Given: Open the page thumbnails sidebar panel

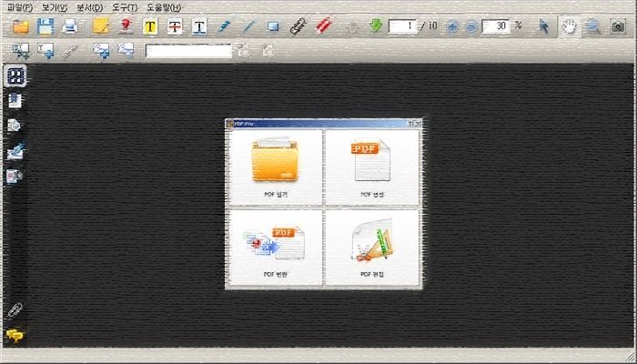Looking at the screenshot, I should point(15,76).
